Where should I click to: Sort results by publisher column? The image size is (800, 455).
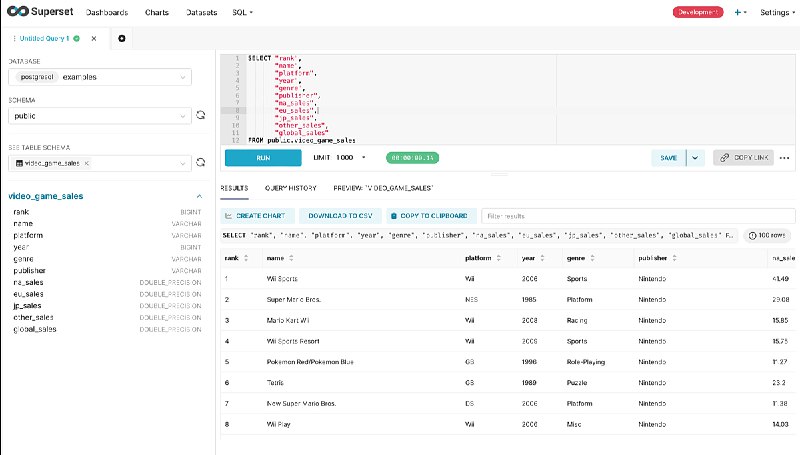[x=674, y=258]
